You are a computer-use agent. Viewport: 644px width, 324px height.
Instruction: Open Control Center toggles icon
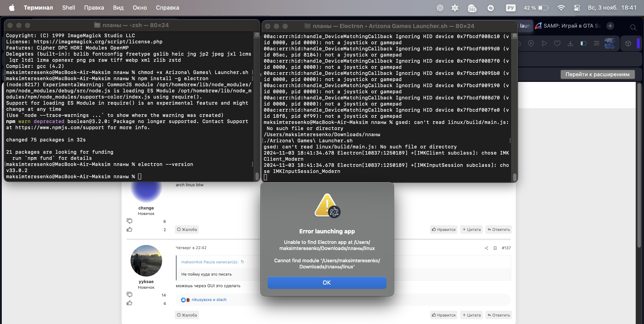pyautogui.click(x=577, y=8)
